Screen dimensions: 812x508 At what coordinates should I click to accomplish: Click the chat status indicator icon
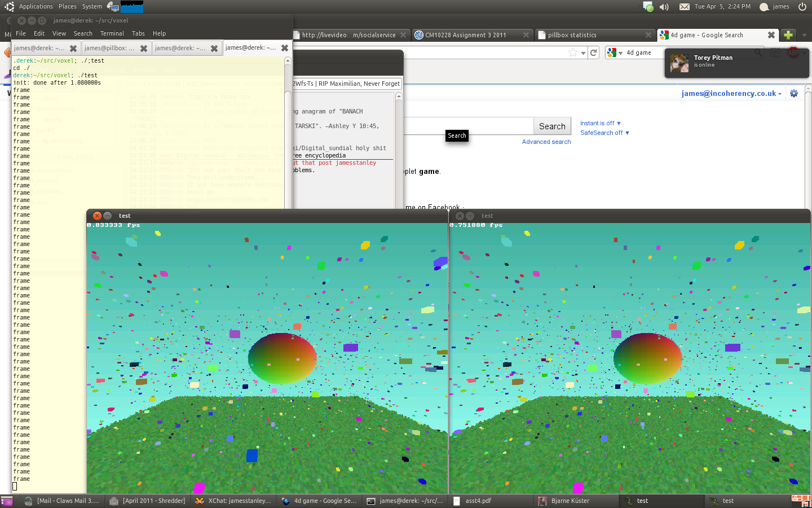pyautogui.click(x=648, y=7)
